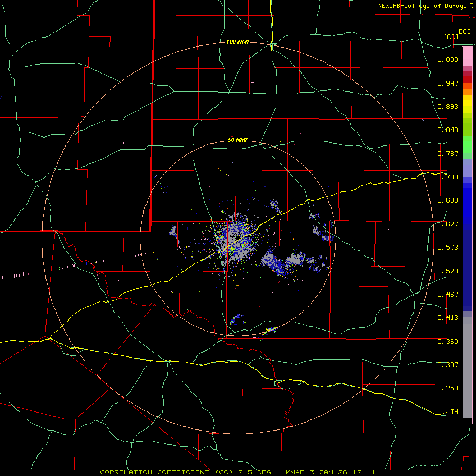Click the 0.573 scale value
476x476 pixels.
point(448,248)
